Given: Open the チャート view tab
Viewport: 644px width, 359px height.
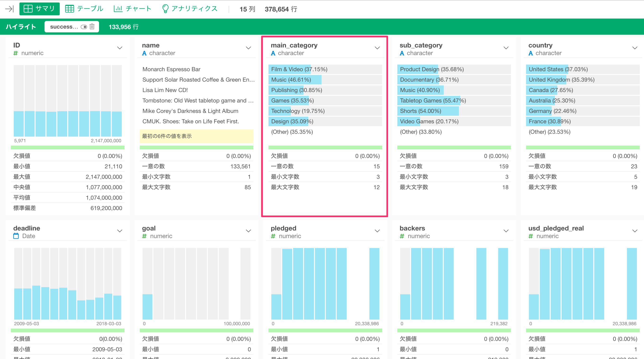Looking at the screenshot, I should pos(132,9).
